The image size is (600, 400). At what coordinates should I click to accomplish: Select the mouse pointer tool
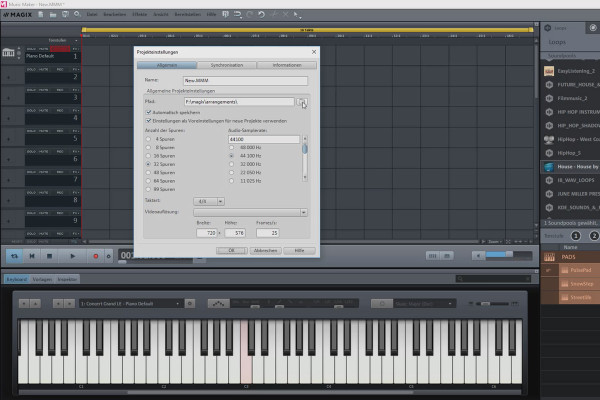(x=296, y=15)
